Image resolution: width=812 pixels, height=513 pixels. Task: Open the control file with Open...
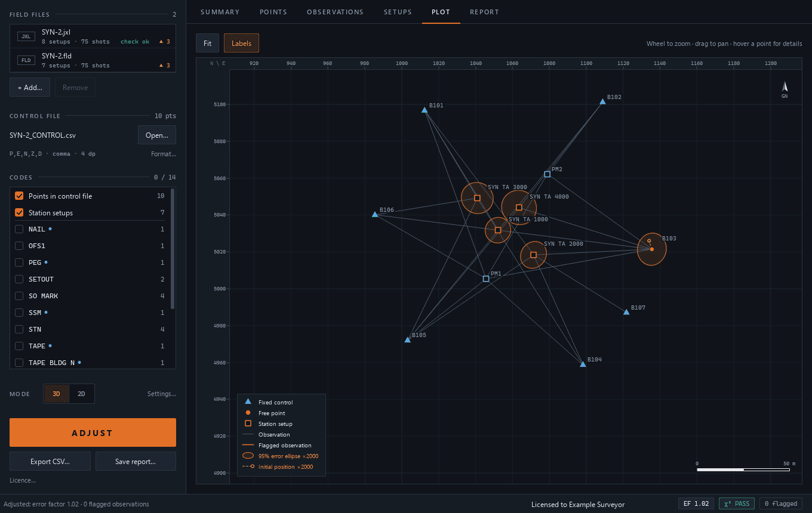[x=157, y=135]
